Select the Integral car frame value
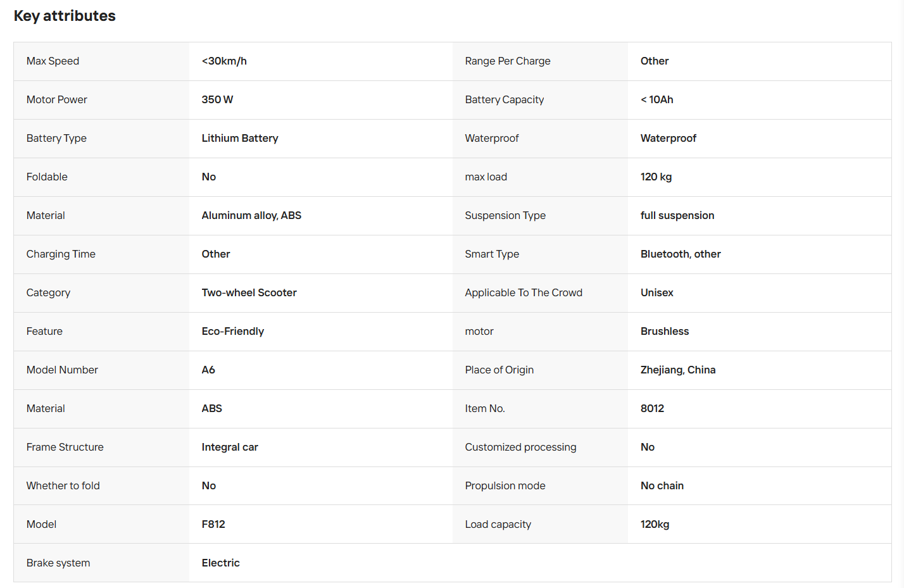 pos(230,447)
